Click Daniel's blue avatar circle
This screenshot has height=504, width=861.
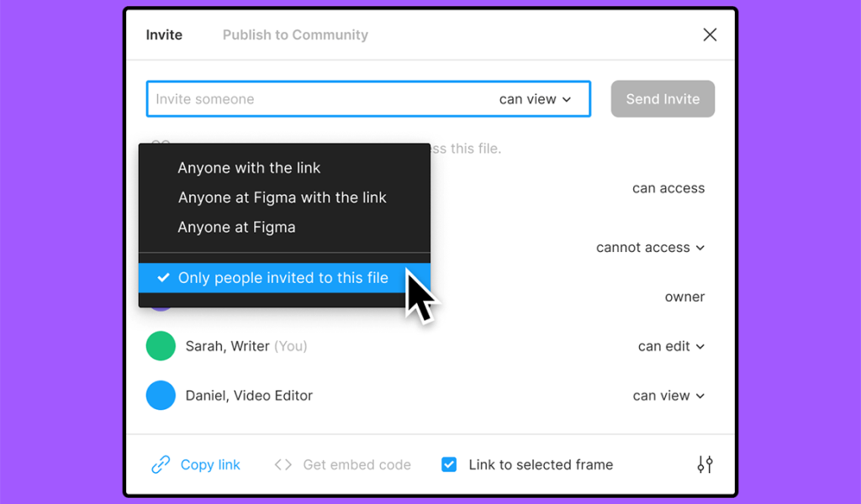161,396
